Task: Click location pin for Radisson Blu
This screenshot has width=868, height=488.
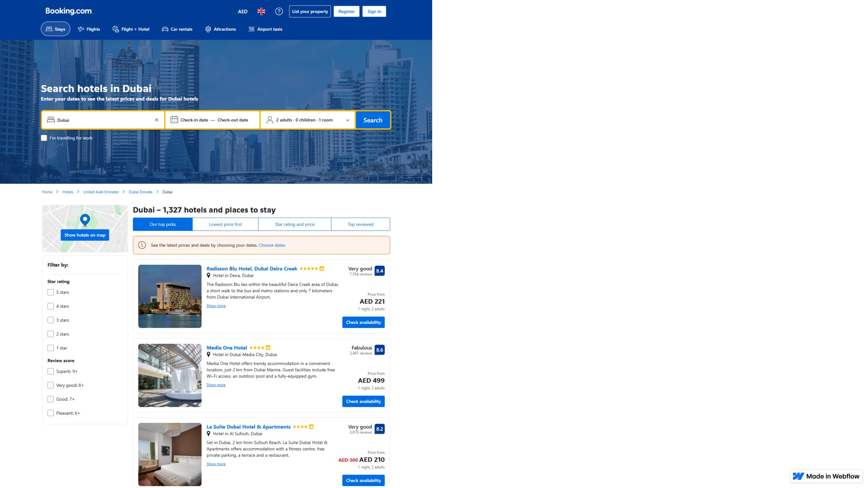Action: coord(208,276)
